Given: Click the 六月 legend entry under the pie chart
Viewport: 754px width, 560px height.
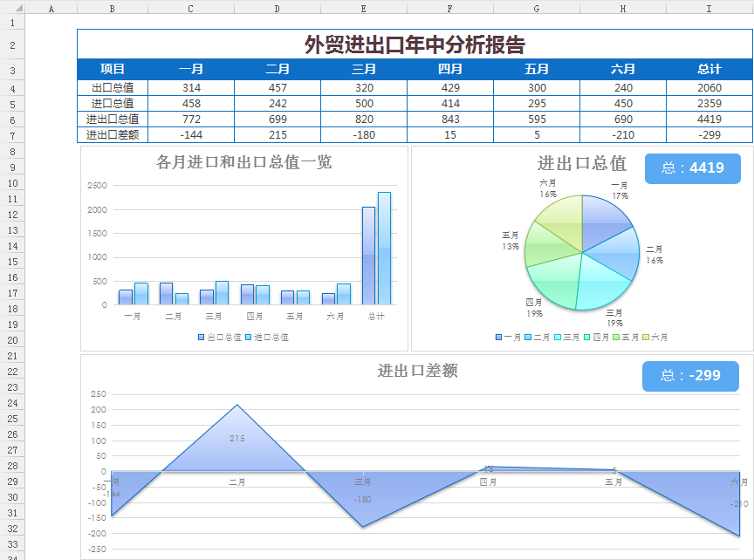Looking at the screenshot, I should pyautogui.click(x=655, y=337).
